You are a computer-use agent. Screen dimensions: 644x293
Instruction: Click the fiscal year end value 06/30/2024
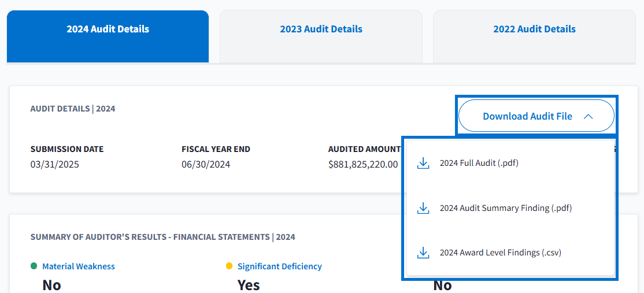(x=206, y=165)
